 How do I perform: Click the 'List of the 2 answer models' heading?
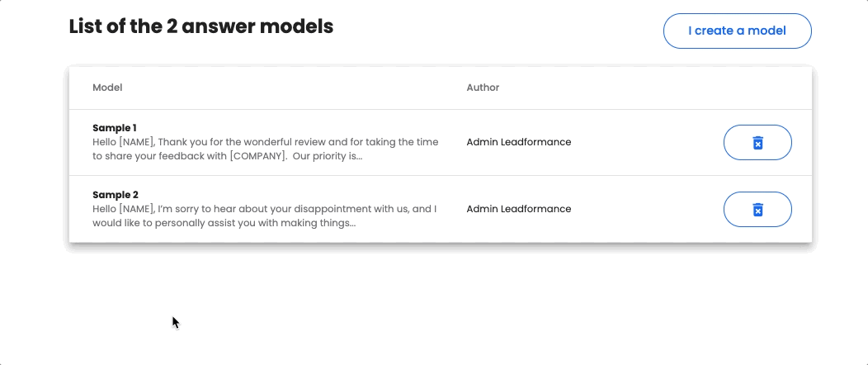(201, 26)
